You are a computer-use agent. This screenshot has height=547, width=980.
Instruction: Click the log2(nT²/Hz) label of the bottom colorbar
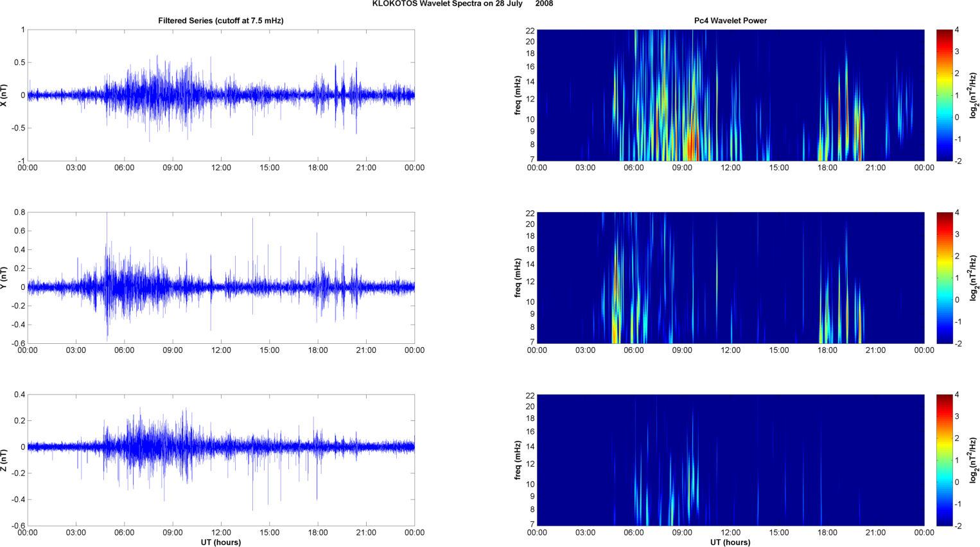[x=974, y=460]
